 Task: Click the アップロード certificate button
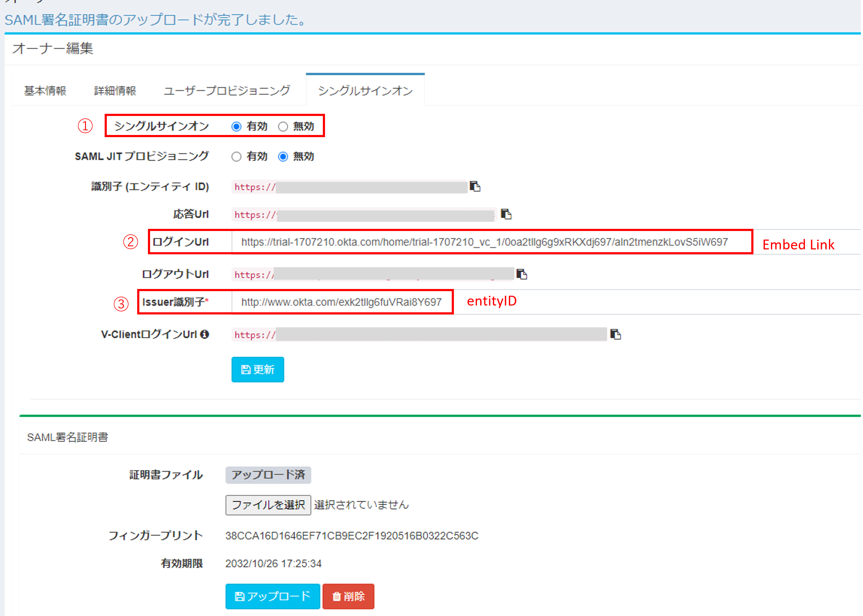[273, 596]
